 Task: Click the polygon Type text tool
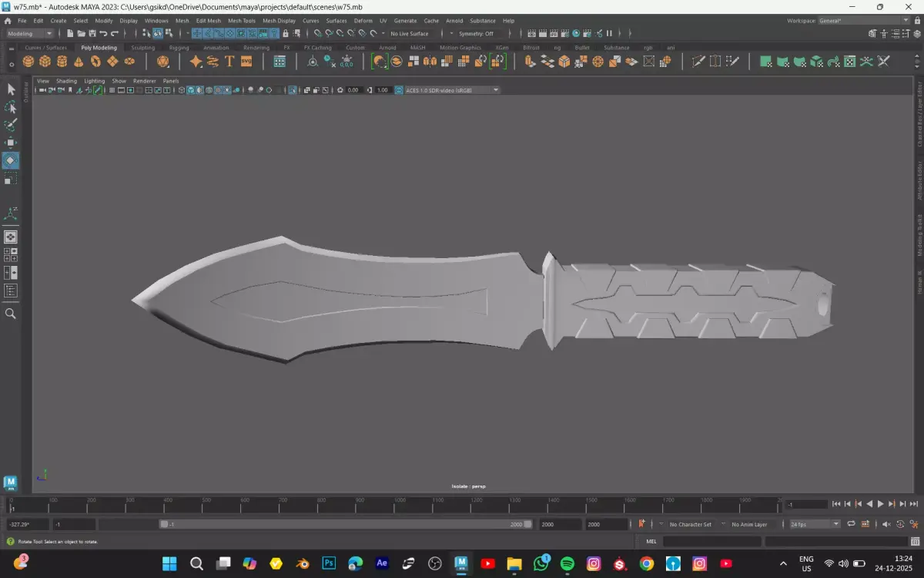pos(229,62)
